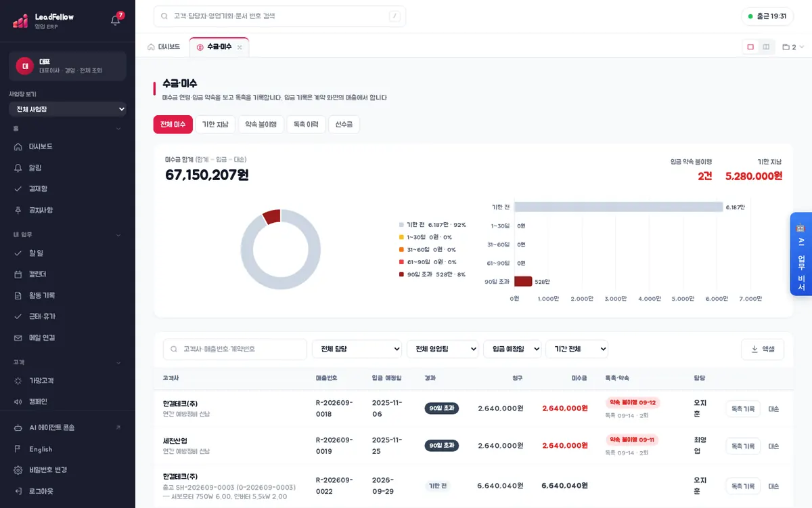Select the 선수금 filter
The image size is (812, 508).
tap(344, 125)
